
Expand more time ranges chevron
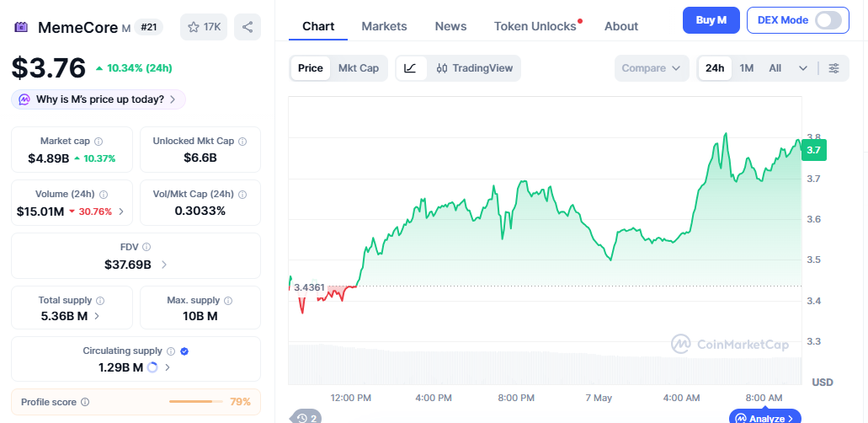click(803, 68)
